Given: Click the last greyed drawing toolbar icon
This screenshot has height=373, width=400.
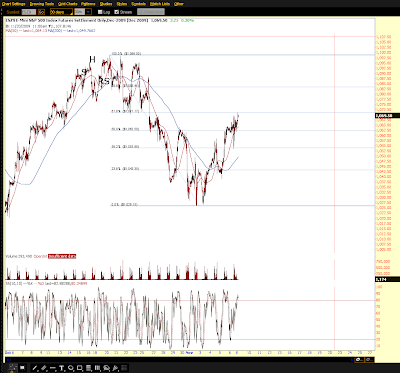Looking at the screenshot, I should tap(124, 368).
